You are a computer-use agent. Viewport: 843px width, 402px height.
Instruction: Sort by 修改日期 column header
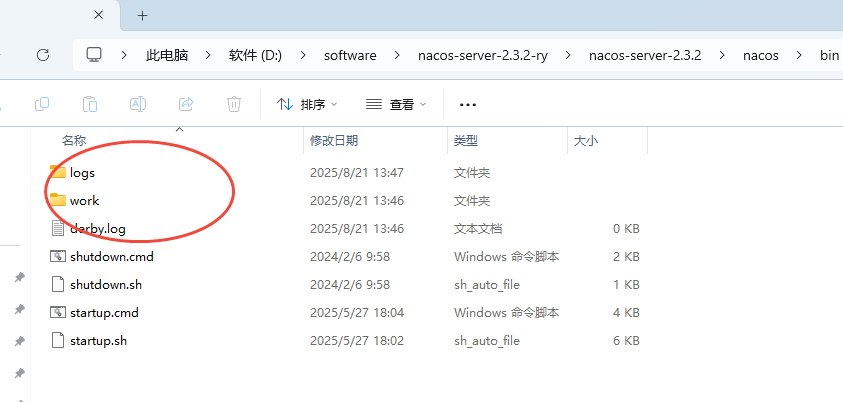pyautogui.click(x=334, y=141)
